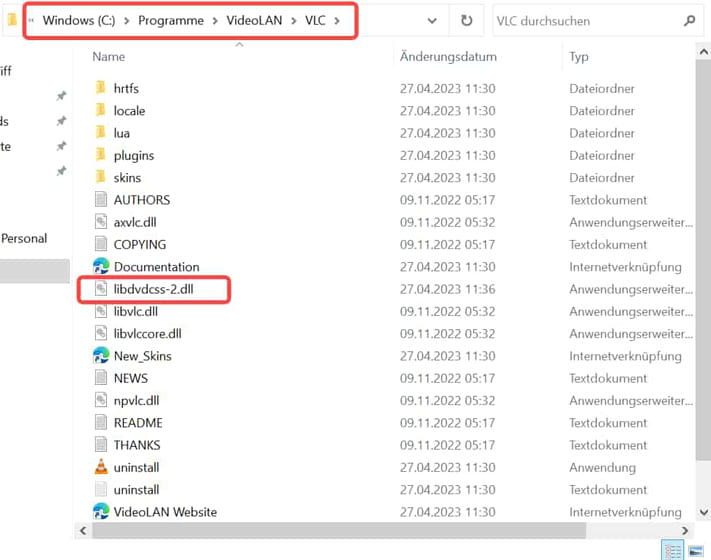
Task: Select the Documentation file name
Action: click(156, 267)
